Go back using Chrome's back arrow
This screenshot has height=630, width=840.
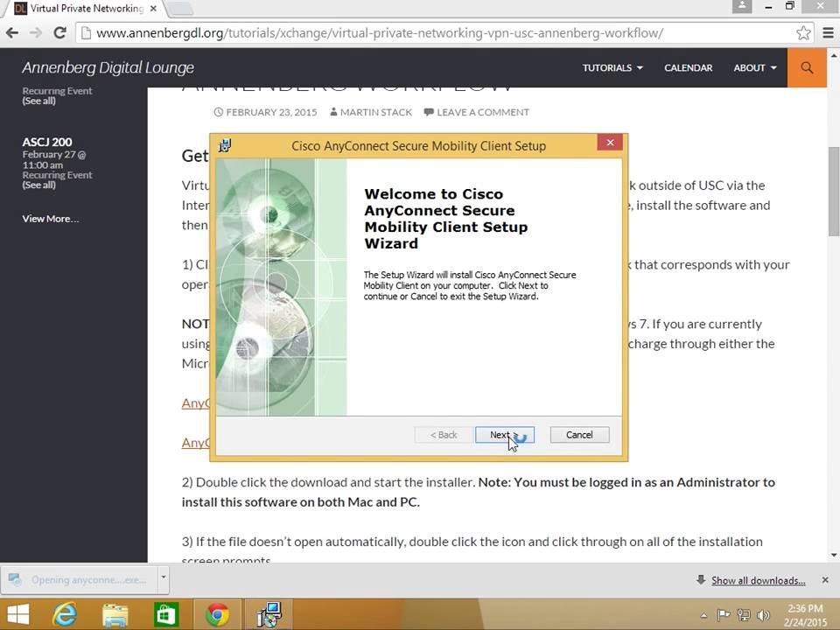[11, 32]
